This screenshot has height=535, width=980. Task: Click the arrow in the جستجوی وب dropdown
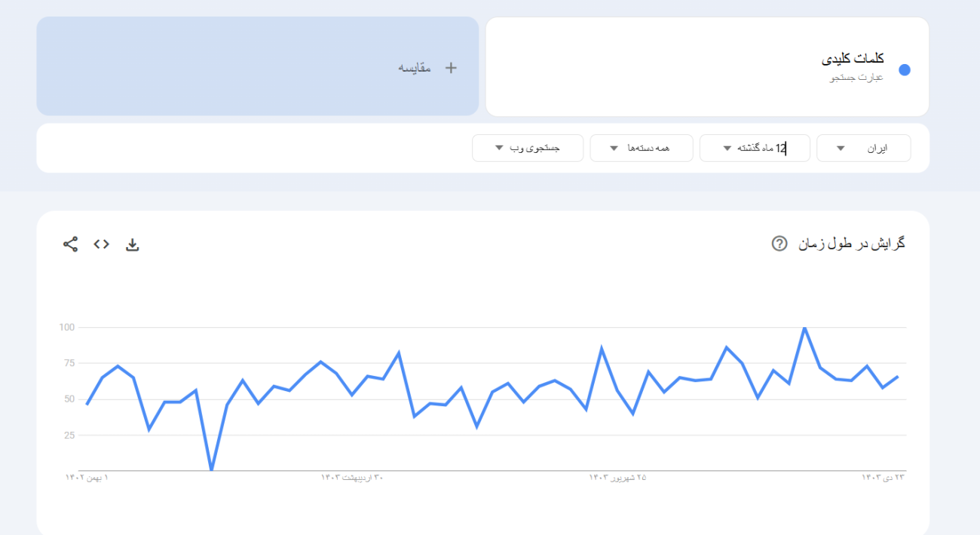click(499, 148)
